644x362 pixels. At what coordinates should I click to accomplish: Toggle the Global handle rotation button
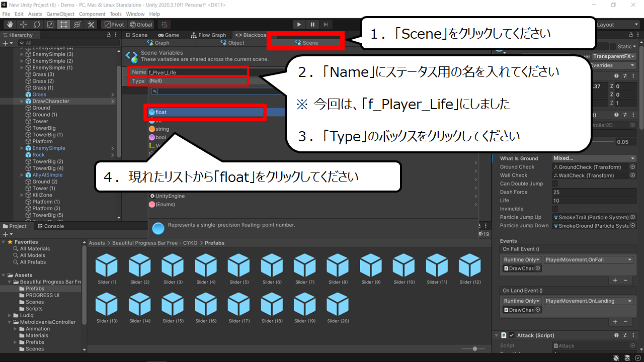click(141, 24)
